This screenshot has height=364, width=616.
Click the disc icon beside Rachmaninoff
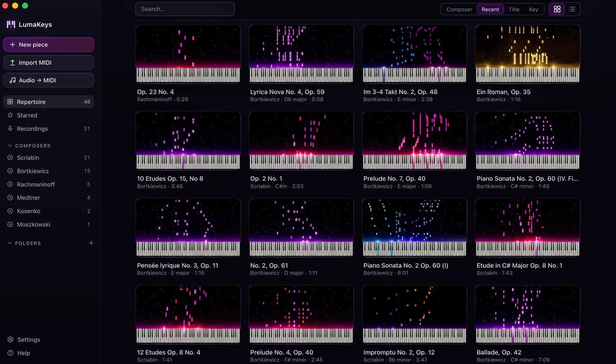pos(10,184)
